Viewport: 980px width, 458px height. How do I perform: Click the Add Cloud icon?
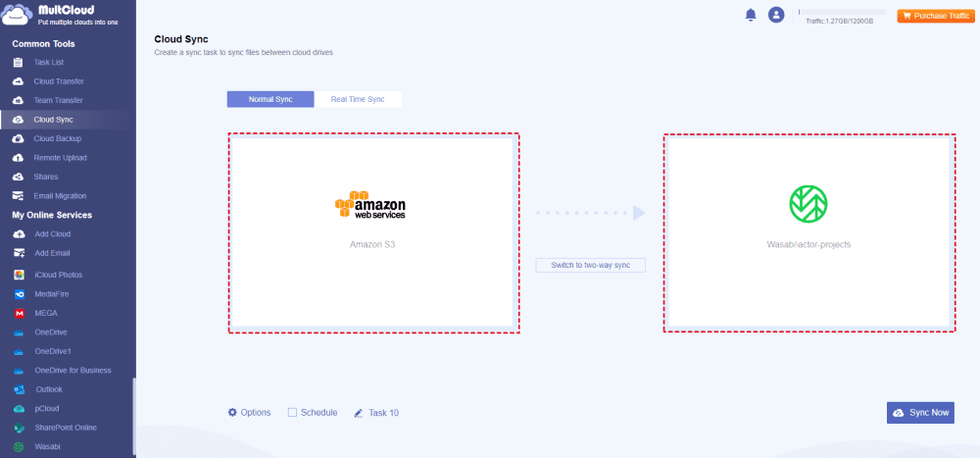[20, 234]
